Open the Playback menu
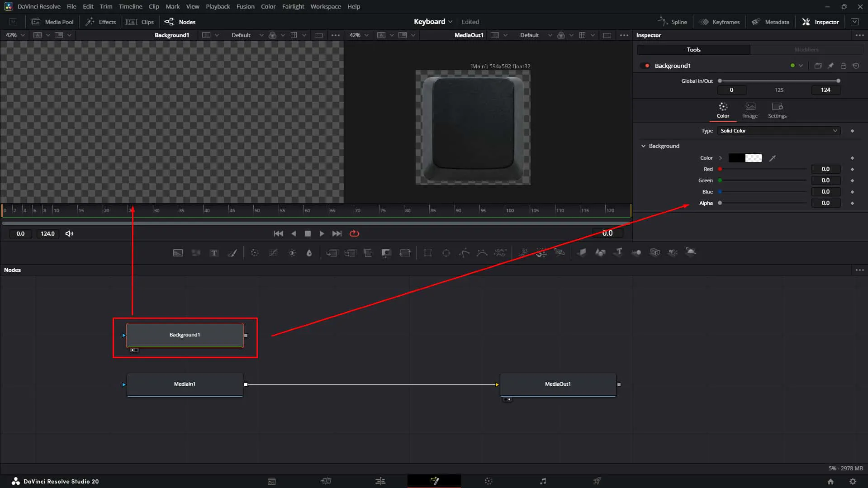Viewport: 868px width, 488px height. [x=218, y=6]
